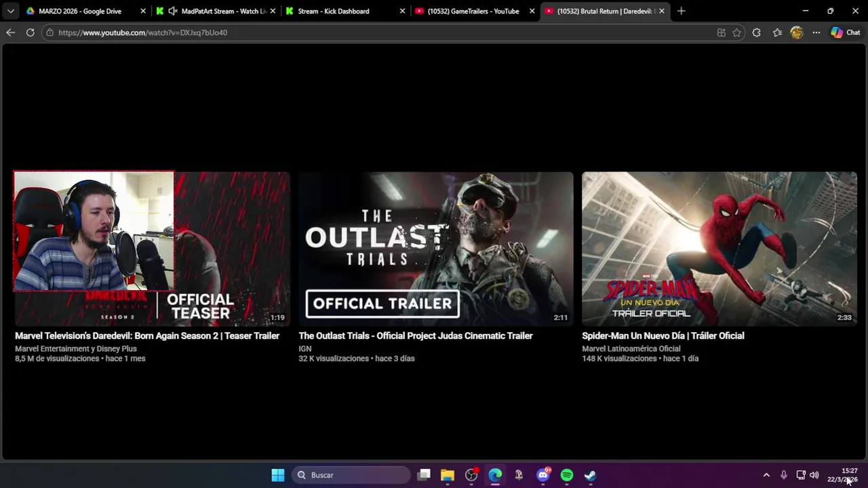Screen dimensions: 868x488
Task: Close the Google Drive tab
Action: [143, 11]
